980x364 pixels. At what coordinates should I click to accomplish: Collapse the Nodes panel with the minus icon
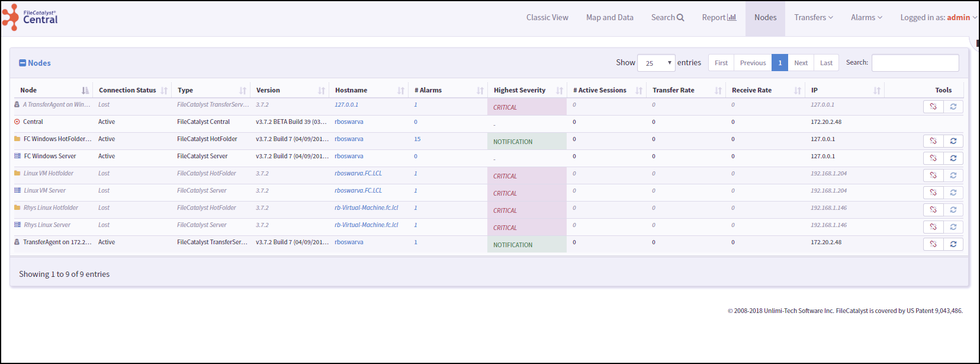(23, 63)
